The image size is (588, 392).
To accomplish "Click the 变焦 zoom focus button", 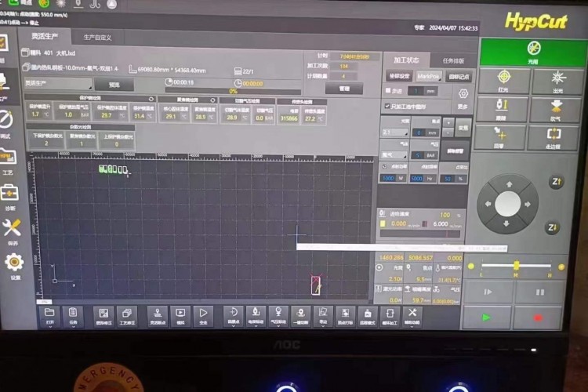I will 463,129.
